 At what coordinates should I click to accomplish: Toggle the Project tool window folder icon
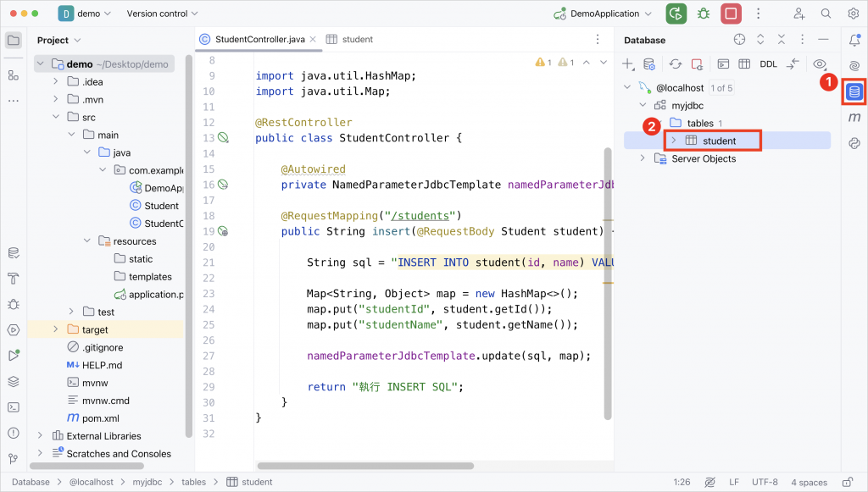[x=14, y=40]
